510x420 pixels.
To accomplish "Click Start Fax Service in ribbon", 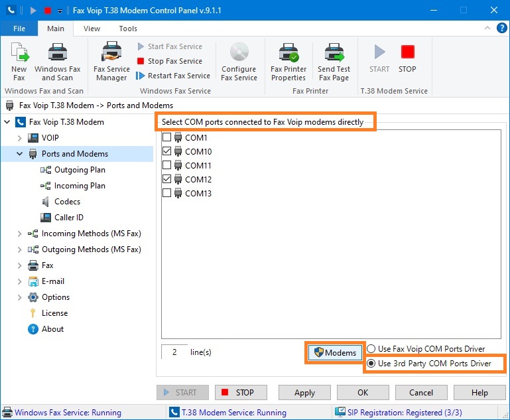I will 170,46.
